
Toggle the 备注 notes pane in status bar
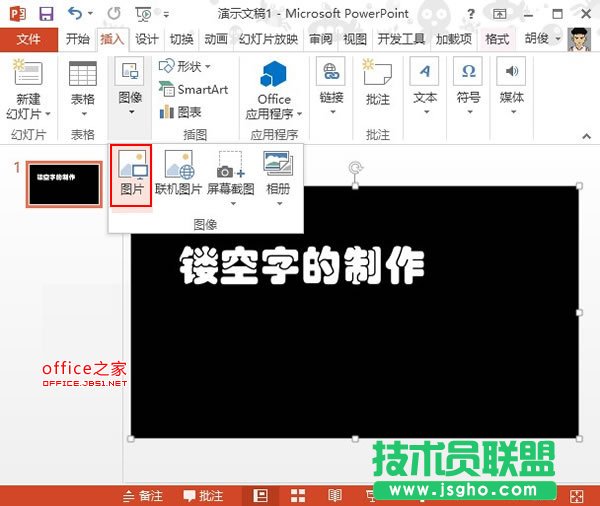pos(143,496)
